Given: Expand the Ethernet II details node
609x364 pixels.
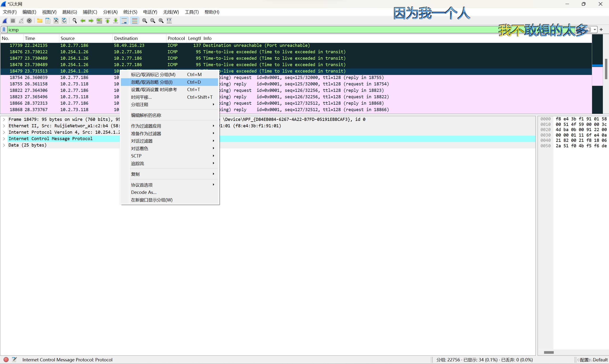Looking at the screenshot, I should coord(4,126).
